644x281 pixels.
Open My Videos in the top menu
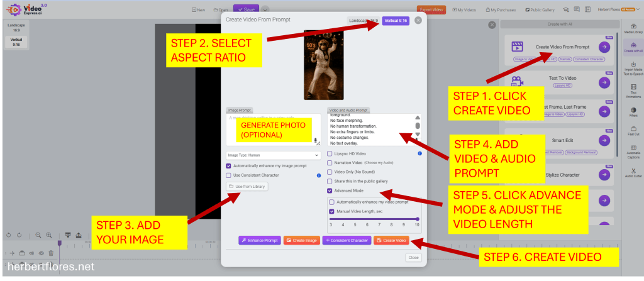point(465,9)
